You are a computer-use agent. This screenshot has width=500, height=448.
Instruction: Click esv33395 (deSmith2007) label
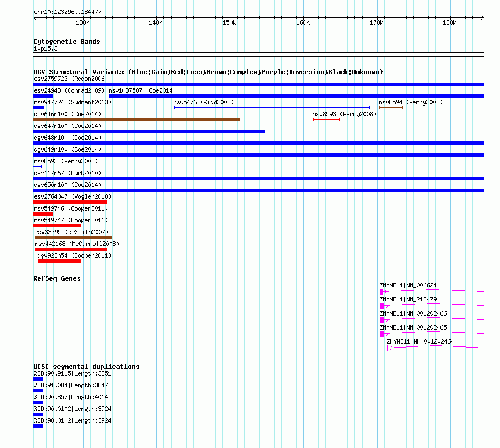coord(71,232)
